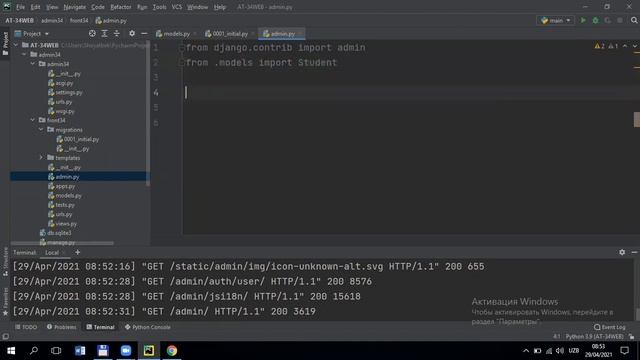Open Windows taskbar search
Image resolution: width=640 pixels, height=360 pixels.
pos(34,351)
